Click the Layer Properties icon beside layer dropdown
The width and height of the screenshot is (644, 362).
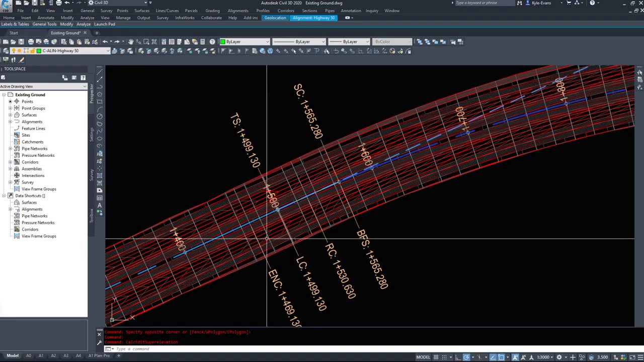[x=5, y=51]
